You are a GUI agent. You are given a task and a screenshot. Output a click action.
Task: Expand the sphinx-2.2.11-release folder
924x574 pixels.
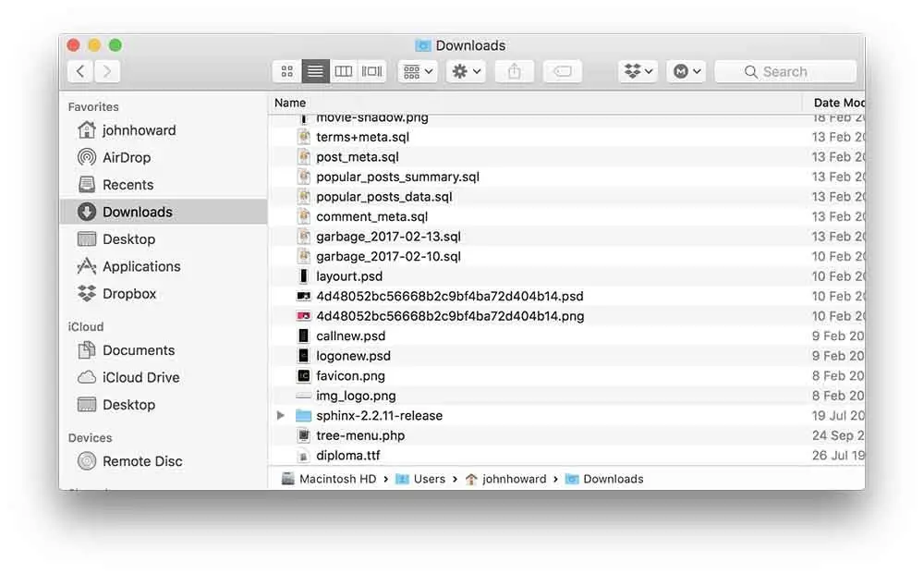(281, 415)
